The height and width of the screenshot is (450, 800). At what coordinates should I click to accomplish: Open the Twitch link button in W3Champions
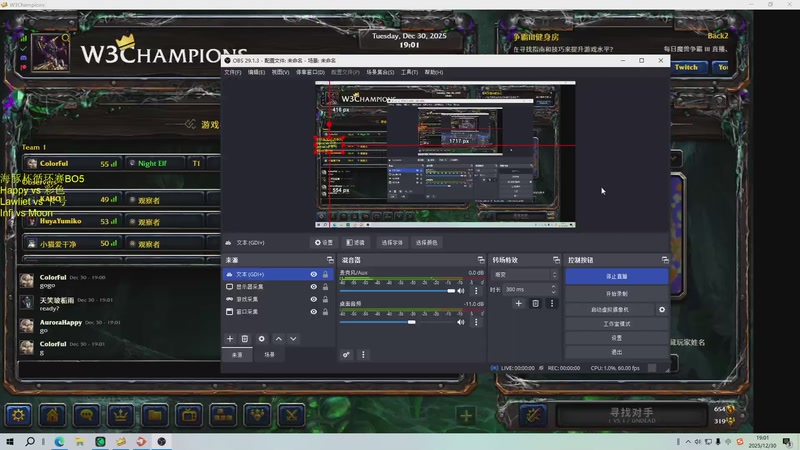point(686,67)
